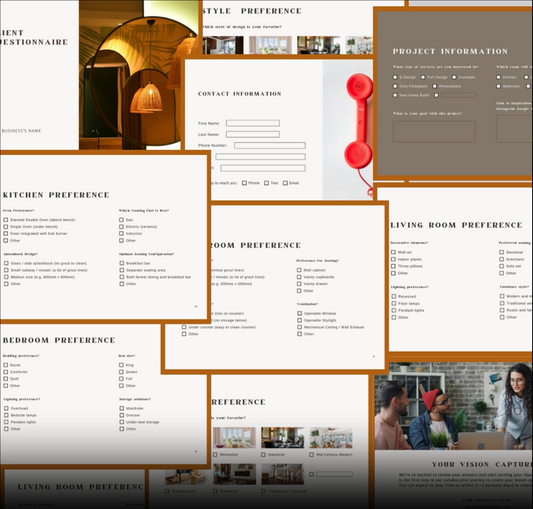
Task: Check Pendant lights under Living Room lighting
Action: [x=394, y=310]
